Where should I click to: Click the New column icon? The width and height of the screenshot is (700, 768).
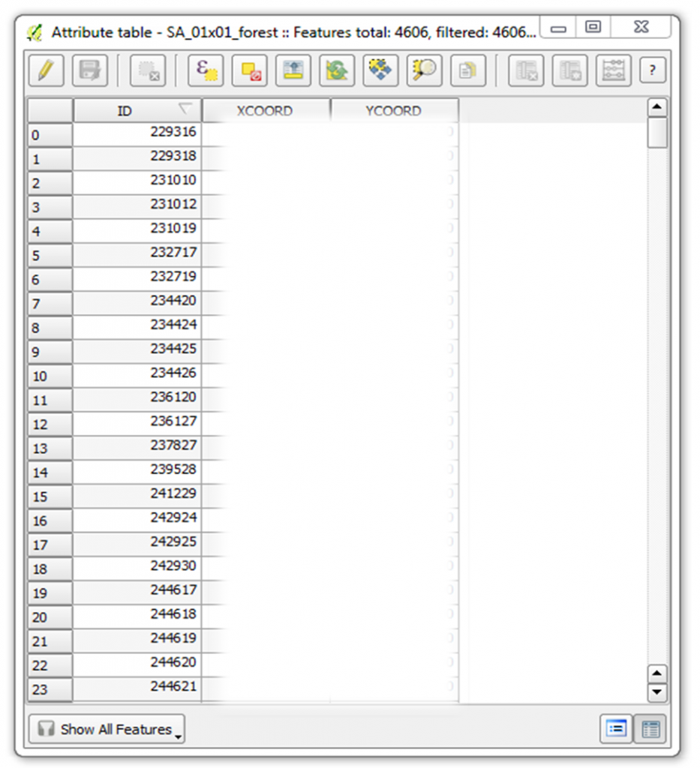point(569,70)
